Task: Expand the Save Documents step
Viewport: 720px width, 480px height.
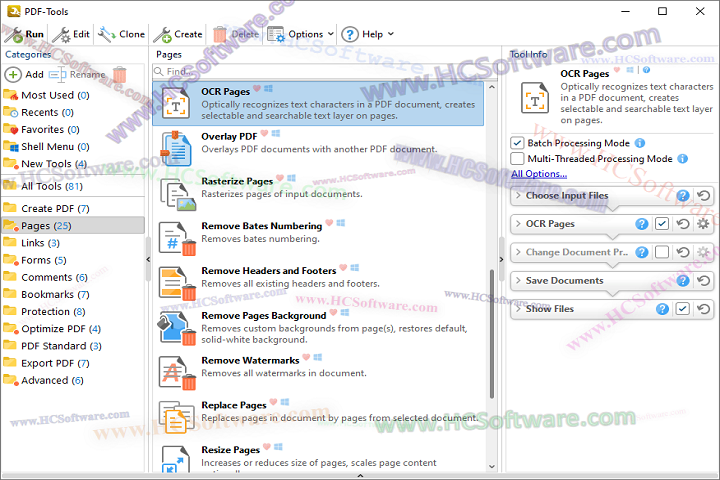Action: coord(518,281)
